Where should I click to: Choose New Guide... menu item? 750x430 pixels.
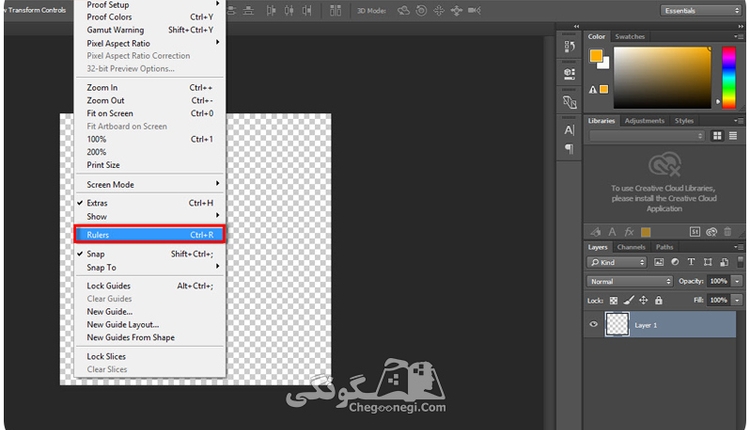click(150, 311)
